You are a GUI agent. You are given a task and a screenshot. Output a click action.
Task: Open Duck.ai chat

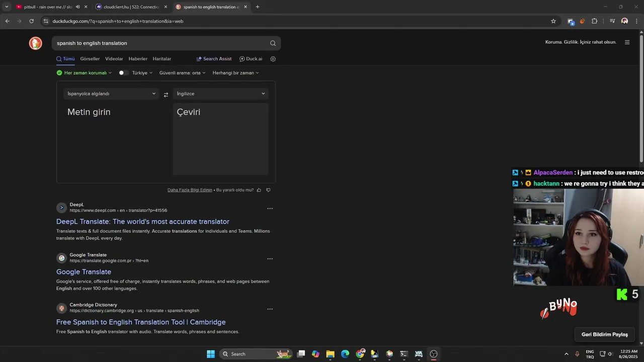tap(251, 59)
